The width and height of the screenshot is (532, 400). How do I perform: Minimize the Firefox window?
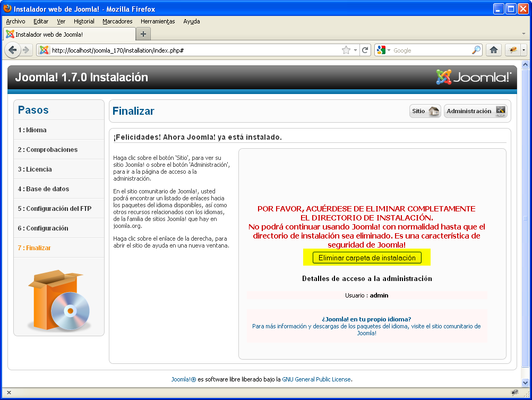(x=498, y=9)
